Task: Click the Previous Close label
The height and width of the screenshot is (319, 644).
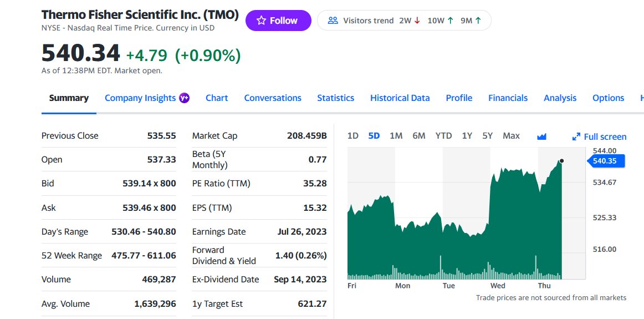Action: click(x=70, y=136)
